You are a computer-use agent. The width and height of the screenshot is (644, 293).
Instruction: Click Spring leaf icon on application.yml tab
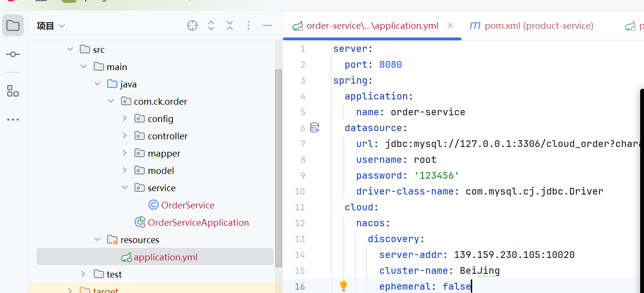tap(298, 26)
